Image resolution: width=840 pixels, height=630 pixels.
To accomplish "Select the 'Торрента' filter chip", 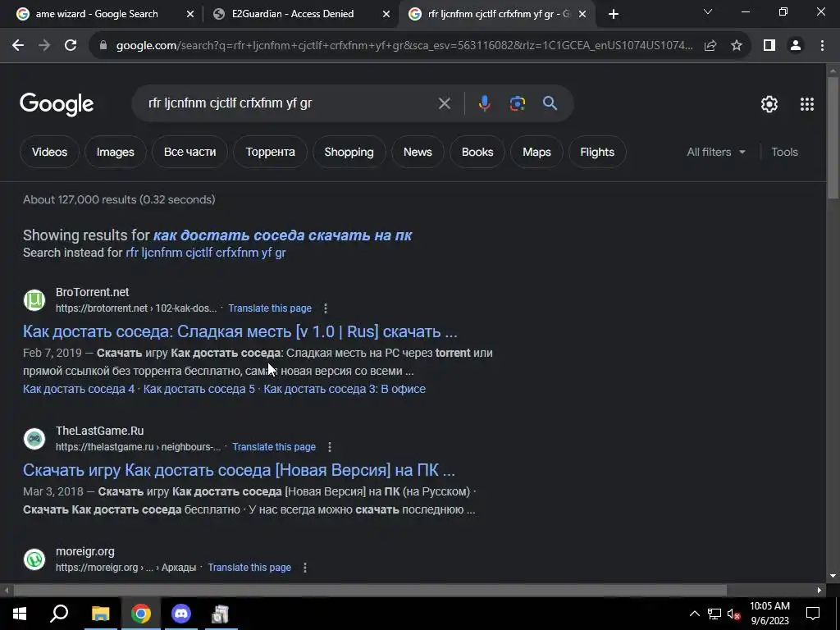I will click(x=270, y=152).
